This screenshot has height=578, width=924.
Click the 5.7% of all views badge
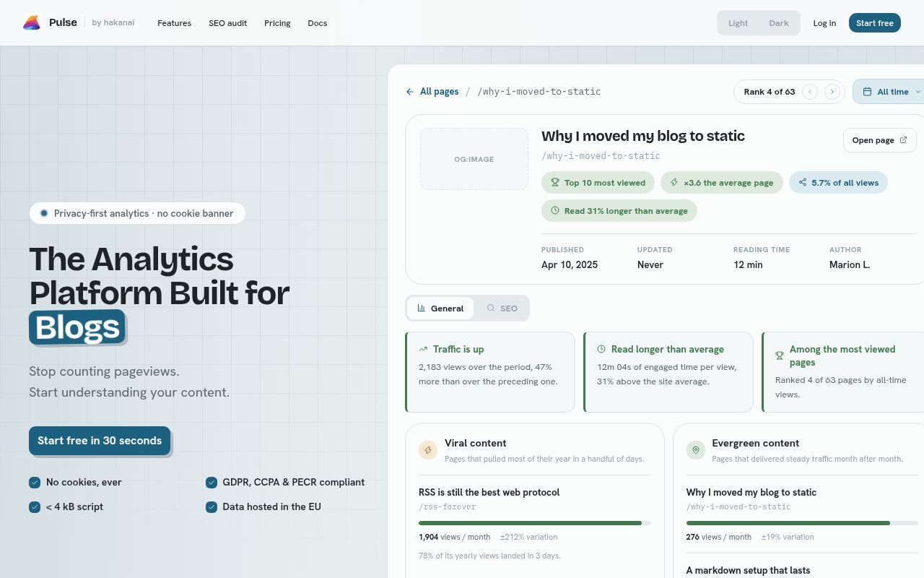[838, 183]
